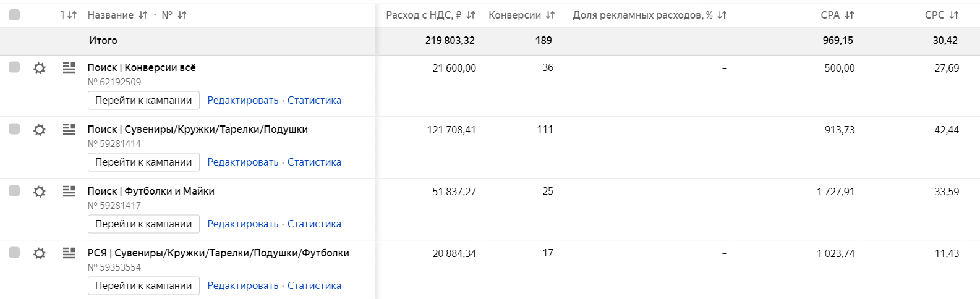Open gear settings for РСЯ campaign
980x299 pixels.
click(x=39, y=253)
